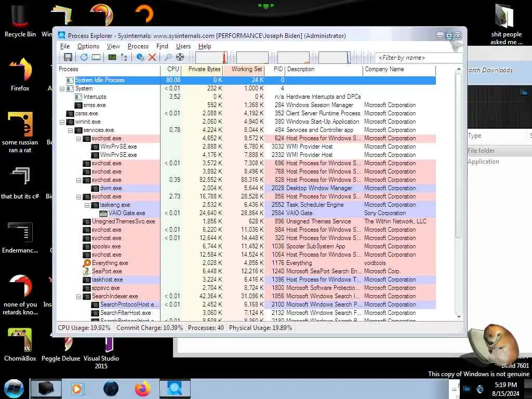Open the Users menu
The height and width of the screenshot is (399, 532).
[183, 46]
